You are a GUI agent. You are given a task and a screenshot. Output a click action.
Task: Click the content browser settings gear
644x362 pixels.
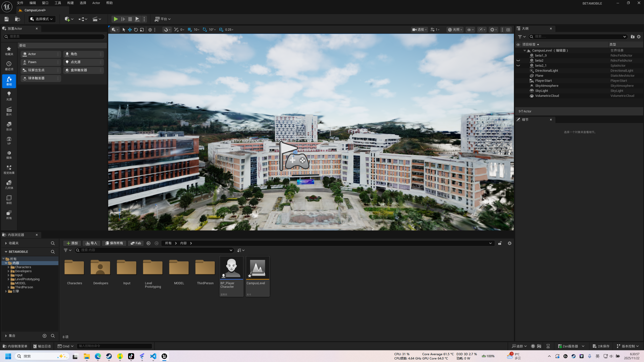coord(509,243)
